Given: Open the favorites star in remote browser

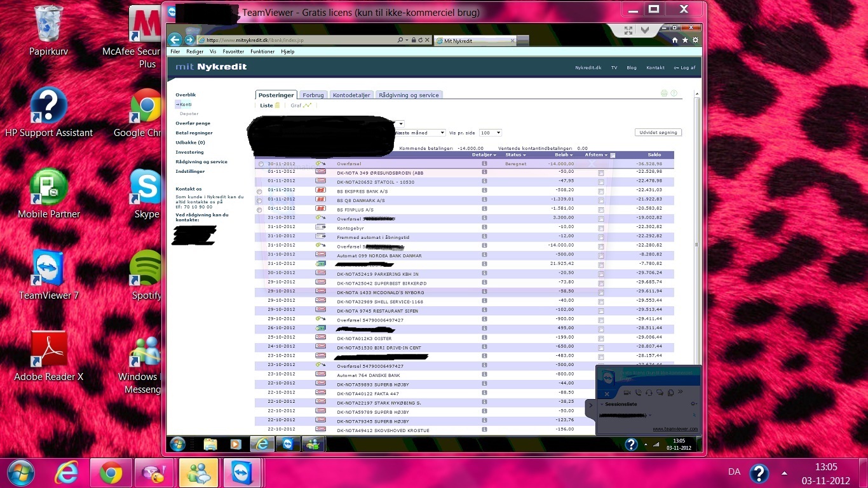Looking at the screenshot, I should click(x=685, y=40).
